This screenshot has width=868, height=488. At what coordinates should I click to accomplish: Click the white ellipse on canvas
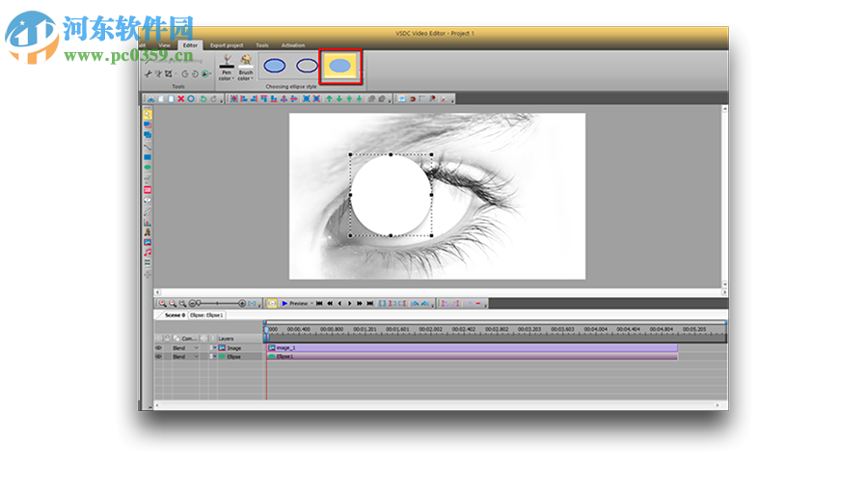pos(391,196)
